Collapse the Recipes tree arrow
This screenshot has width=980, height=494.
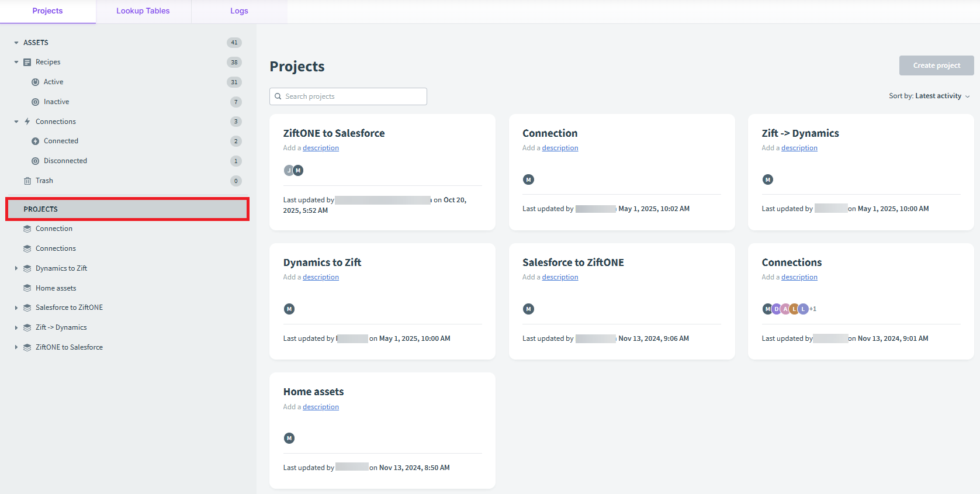click(16, 62)
